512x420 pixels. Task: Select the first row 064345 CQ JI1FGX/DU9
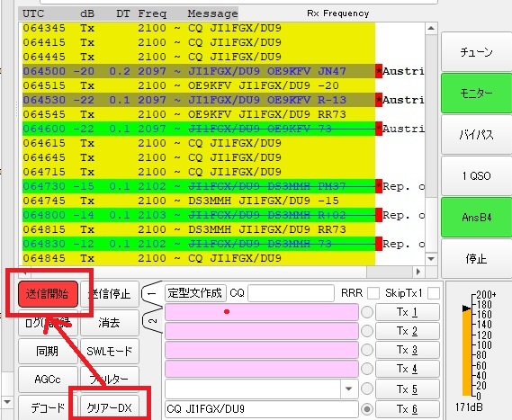coord(199,28)
